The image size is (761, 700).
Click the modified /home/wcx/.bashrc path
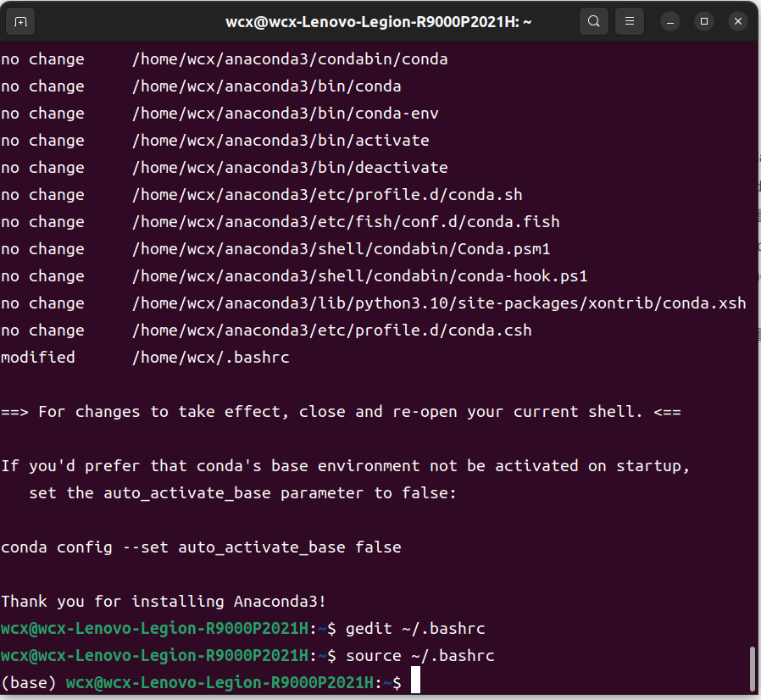[x=211, y=358]
